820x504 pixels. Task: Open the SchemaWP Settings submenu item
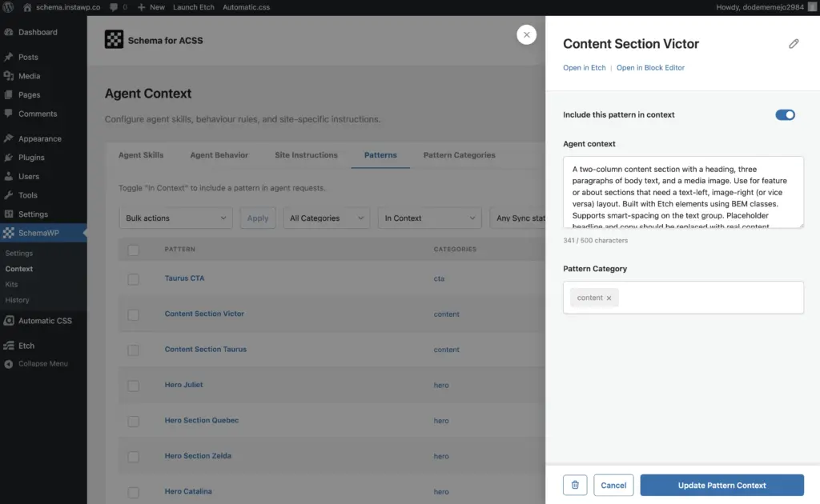coord(19,253)
